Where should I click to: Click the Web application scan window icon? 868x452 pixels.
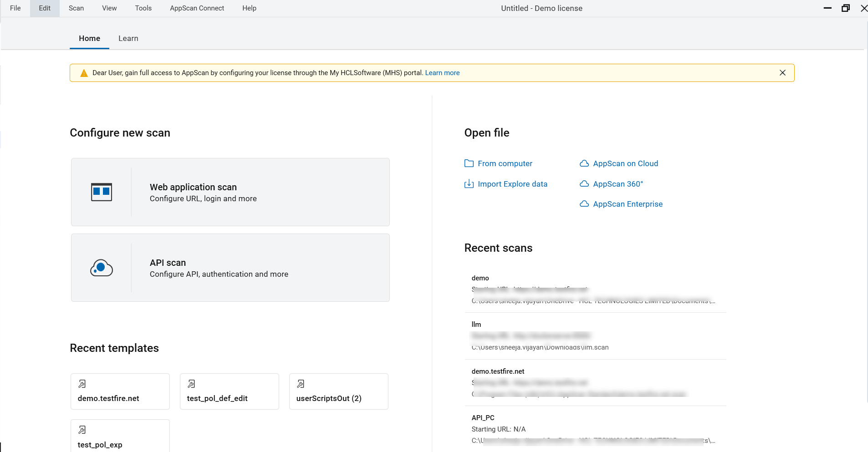point(101,192)
